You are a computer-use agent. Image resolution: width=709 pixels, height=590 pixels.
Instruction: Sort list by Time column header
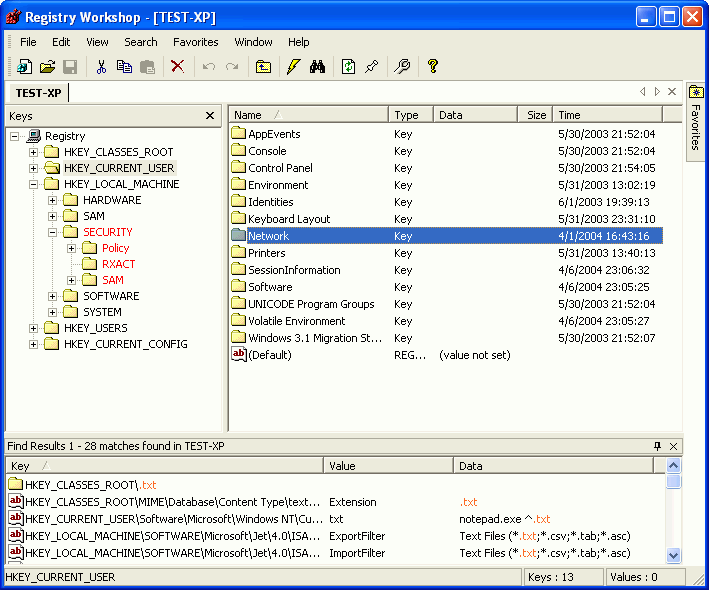coord(607,115)
